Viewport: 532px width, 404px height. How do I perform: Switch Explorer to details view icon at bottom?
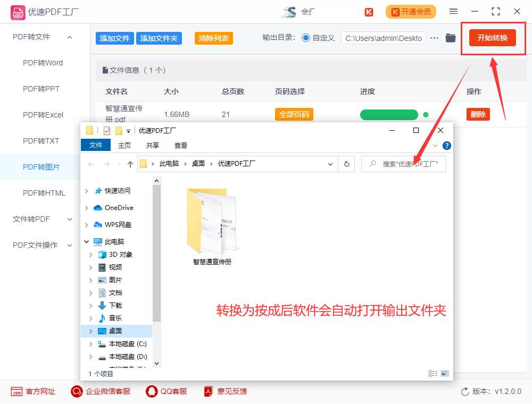(x=433, y=373)
